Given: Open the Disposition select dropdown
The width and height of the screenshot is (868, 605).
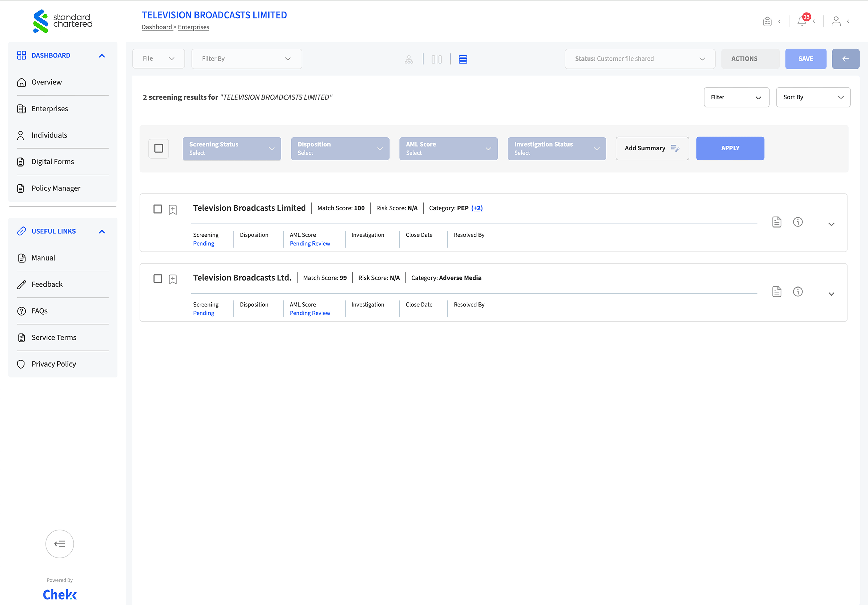Looking at the screenshot, I should pos(340,148).
